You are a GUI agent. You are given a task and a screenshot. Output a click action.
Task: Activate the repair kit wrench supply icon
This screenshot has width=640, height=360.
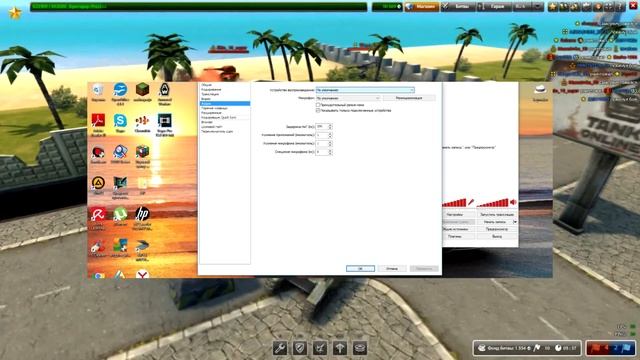280,348
